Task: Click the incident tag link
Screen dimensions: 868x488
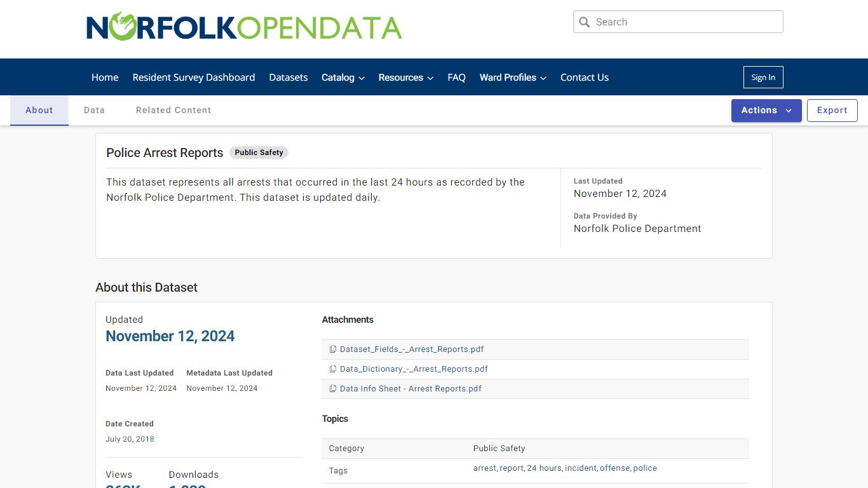Action: tap(581, 468)
